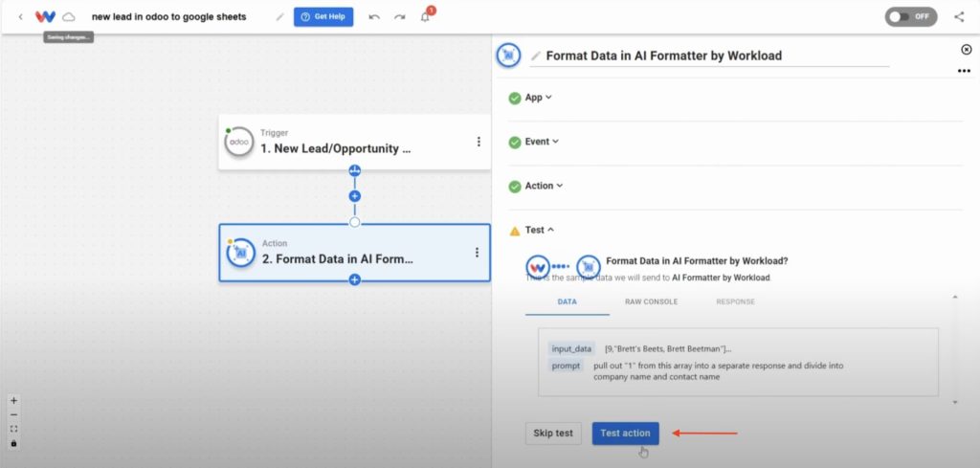
Task: Close the action settings panel
Action: [x=967, y=50]
